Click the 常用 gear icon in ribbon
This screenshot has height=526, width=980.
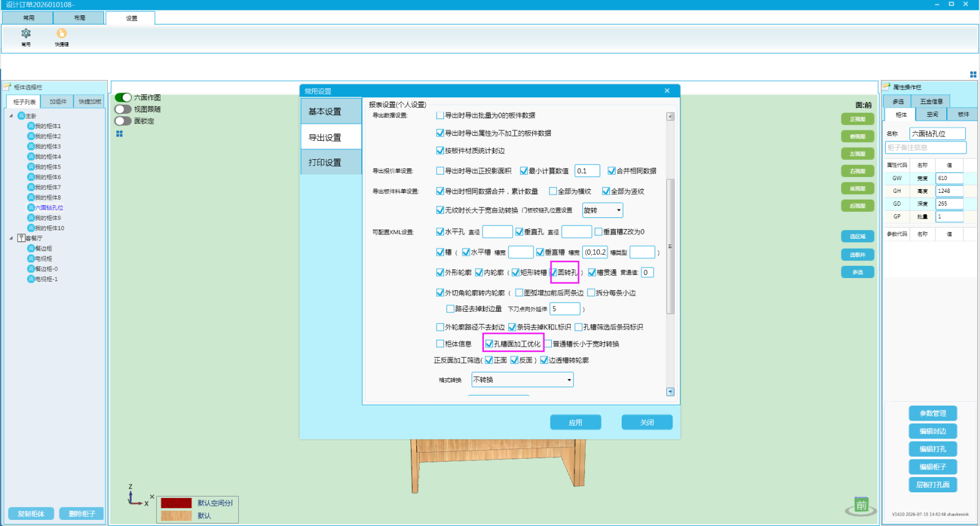point(26,34)
